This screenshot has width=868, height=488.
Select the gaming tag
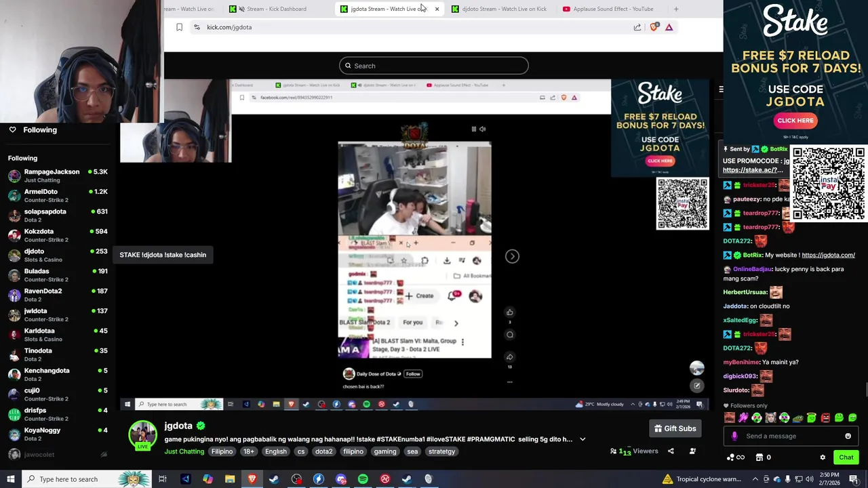(x=384, y=451)
